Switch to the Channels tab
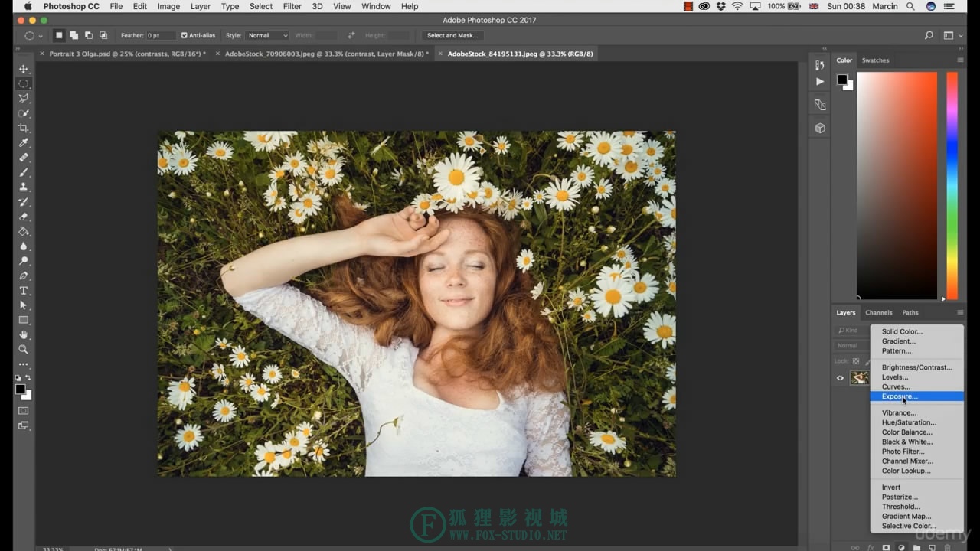 point(879,312)
